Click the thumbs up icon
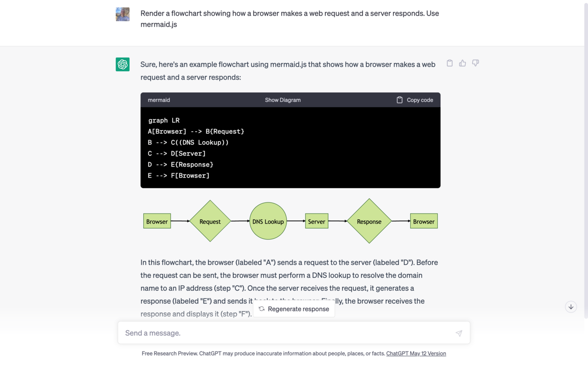The image size is (588, 368). tap(463, 63)
